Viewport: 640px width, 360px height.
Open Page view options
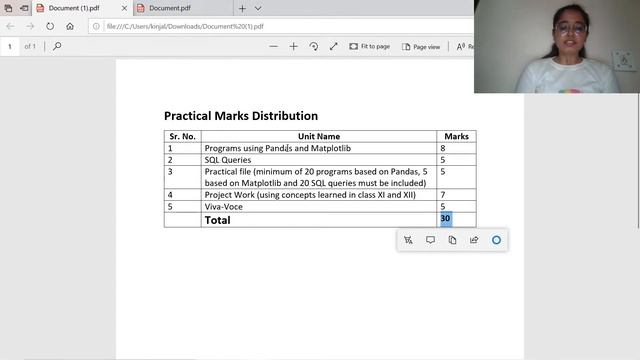click(421, 47)
